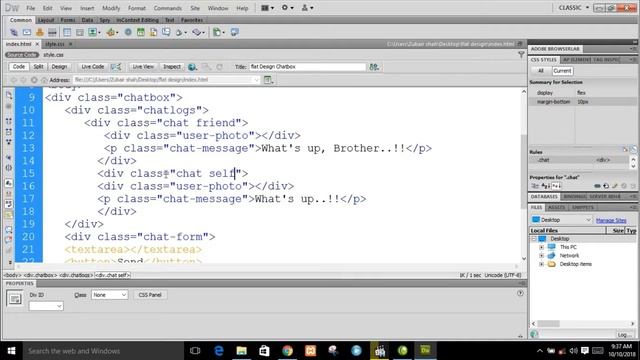This screenshot has height=360, width=640.
Task: Open Google Chrome from taskbar
Action: [287, 351]
